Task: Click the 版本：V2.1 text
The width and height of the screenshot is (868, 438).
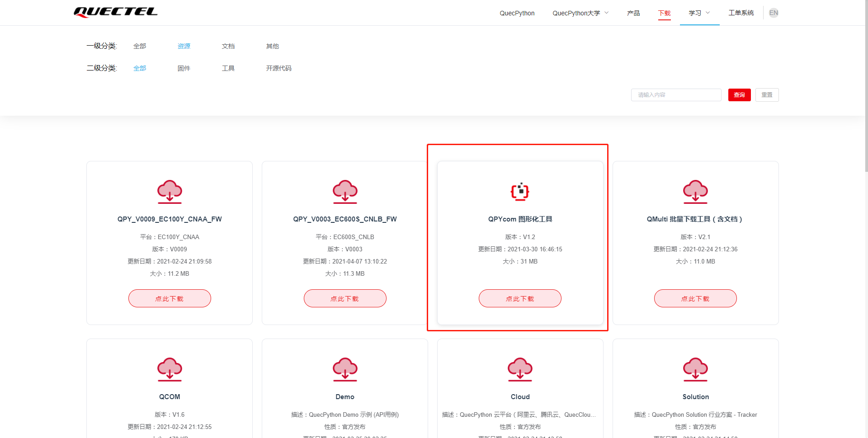Action: pyautogui.click(x=695, y=237)
